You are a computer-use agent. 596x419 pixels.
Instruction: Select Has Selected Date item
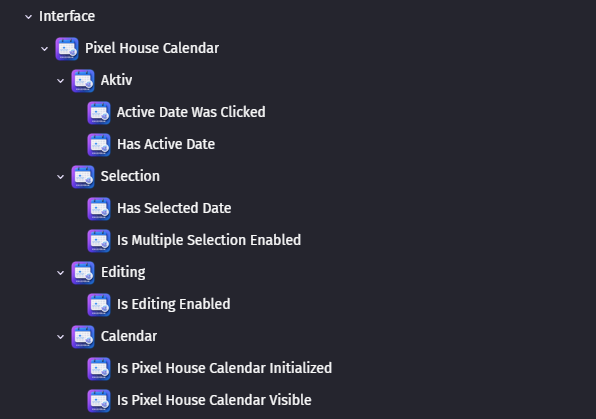[x=174, y=208]
